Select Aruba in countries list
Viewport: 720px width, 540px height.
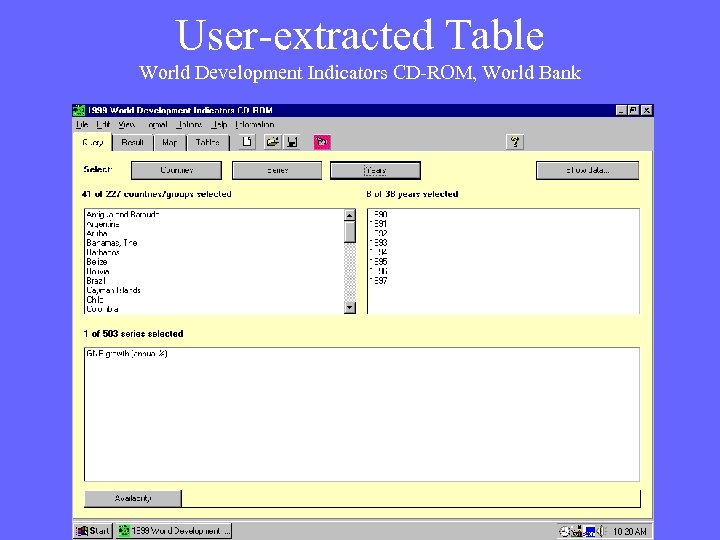pyautogui.click(x=97, y=233)
